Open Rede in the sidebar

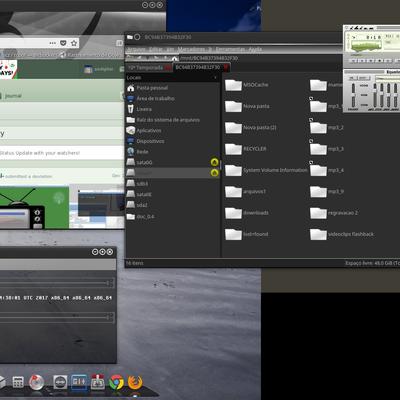tap(172, 152)
